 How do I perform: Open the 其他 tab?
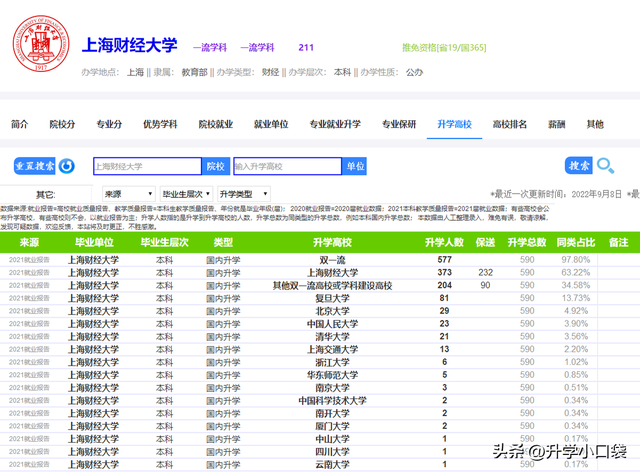[595, 124]
